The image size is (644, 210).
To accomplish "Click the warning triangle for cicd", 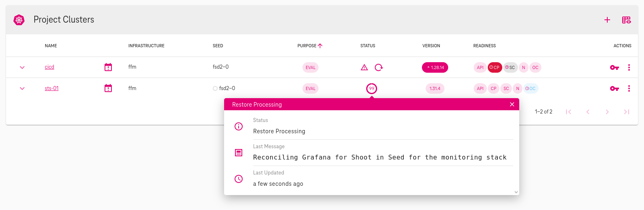I will coord(364,67).
